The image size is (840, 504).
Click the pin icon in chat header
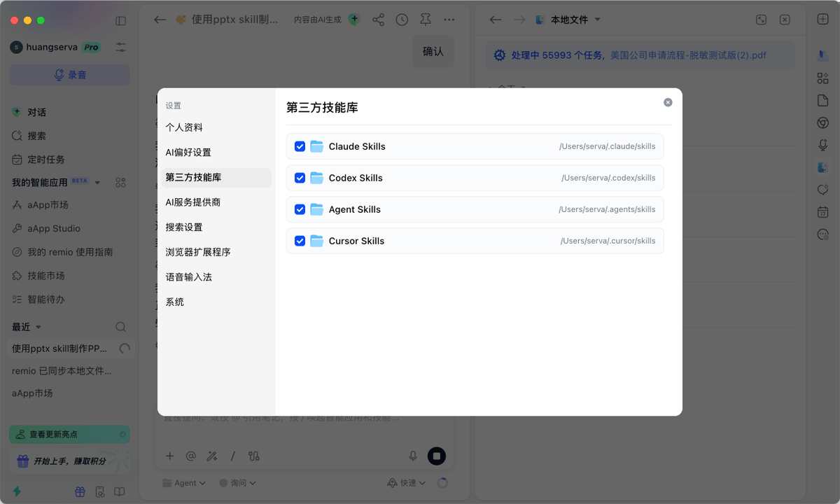click(x=426, y=20)
